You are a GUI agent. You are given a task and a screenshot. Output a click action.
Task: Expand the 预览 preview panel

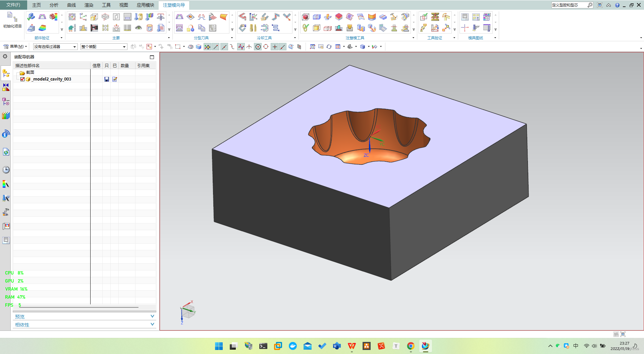(x=85, y=316)
